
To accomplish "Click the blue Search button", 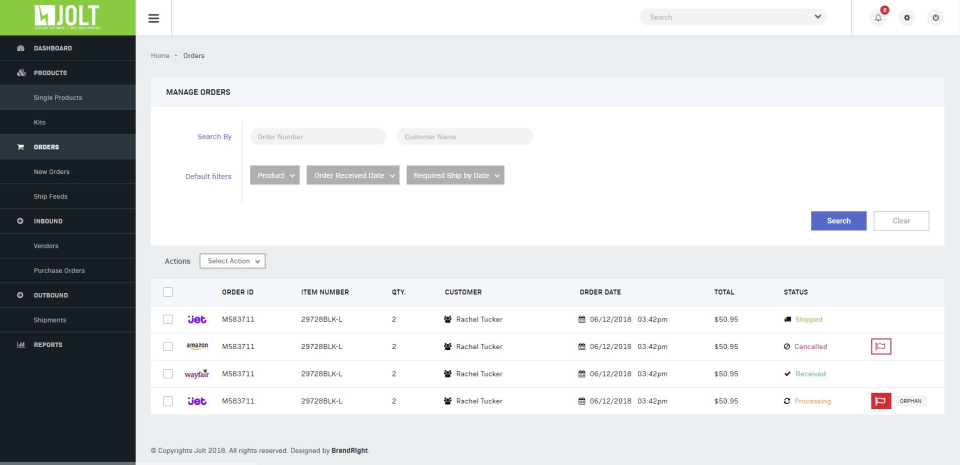I will point(839,221).
